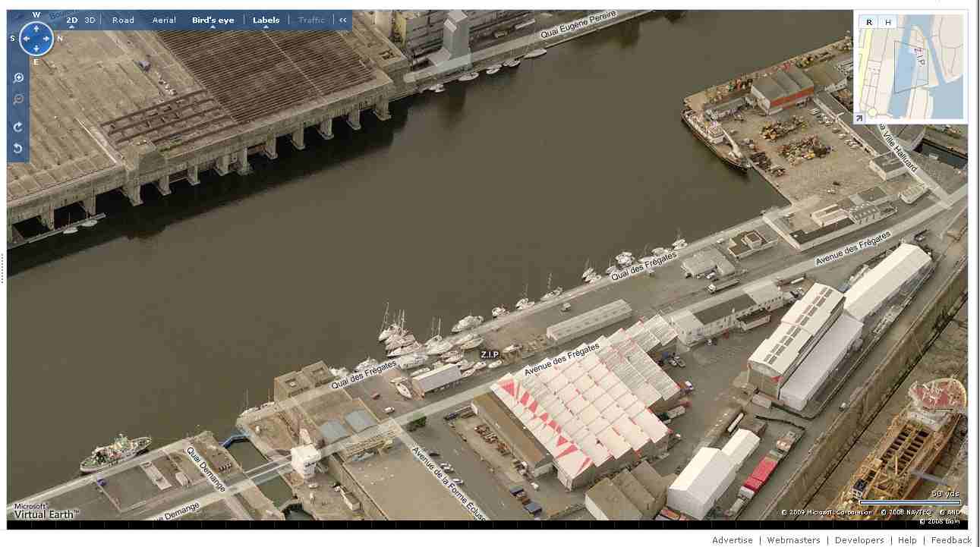The width and height of the screenshot is (980, 547).
Task: Rotate the view clockwise
Action: (x=18, y=127)
